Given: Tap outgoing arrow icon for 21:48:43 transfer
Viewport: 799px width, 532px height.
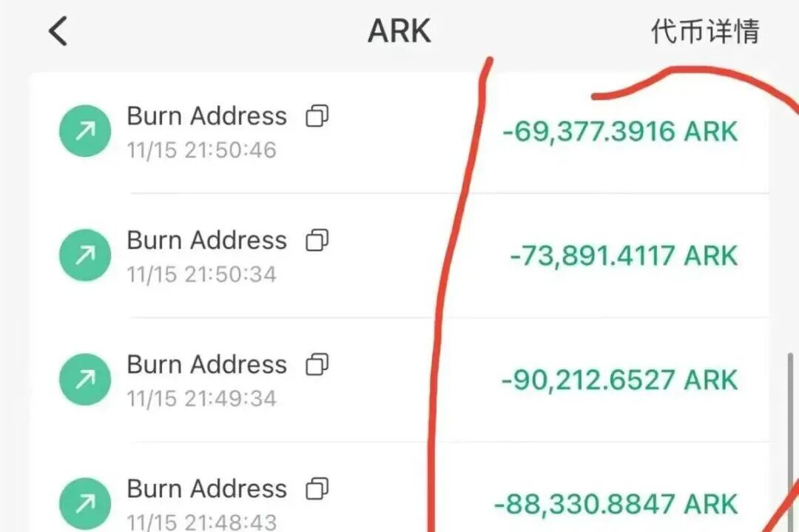Looking at the screenshot, I should coord(85,503).
